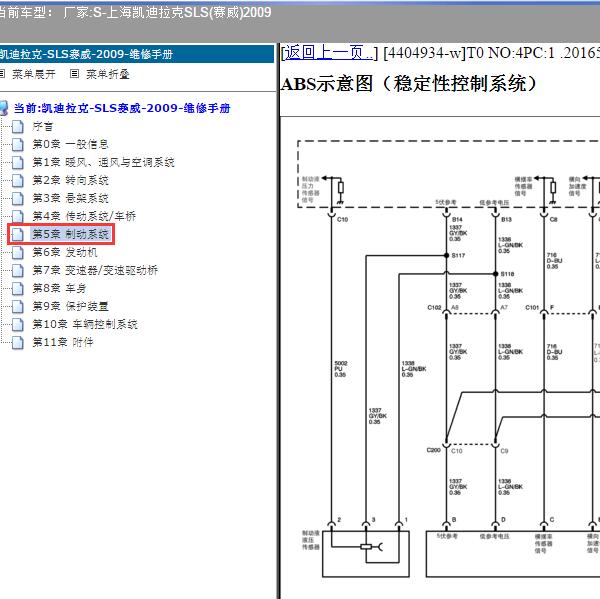Click the root manual icon beside 当前:凯迪拉克
Screen dimensions: 600x599
3,108
